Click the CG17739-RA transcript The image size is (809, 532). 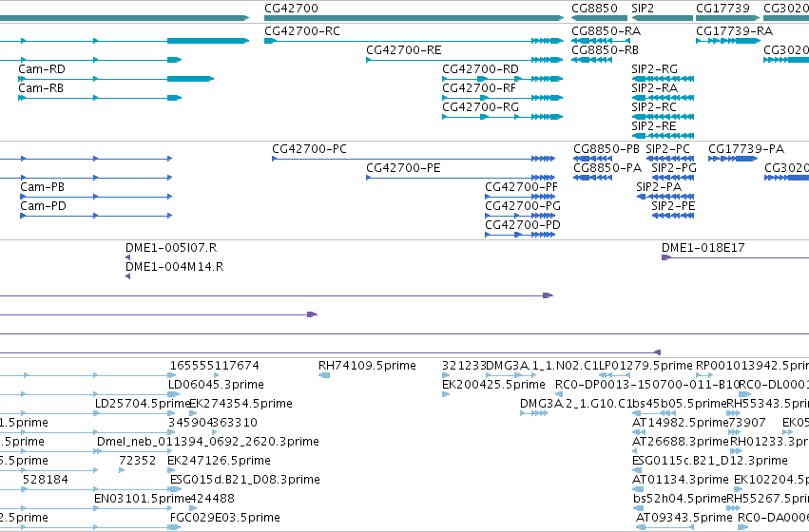[x=728, y=41]
